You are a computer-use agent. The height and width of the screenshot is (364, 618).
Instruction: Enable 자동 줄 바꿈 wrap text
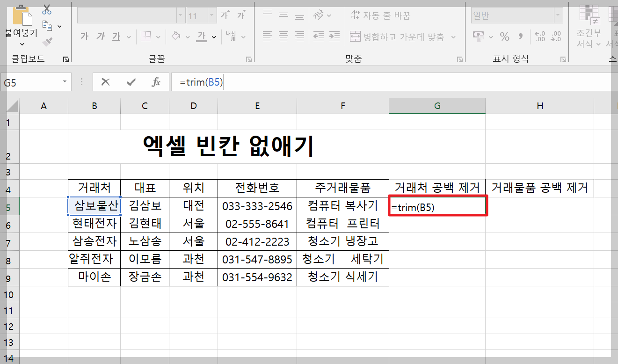point(380,15)
